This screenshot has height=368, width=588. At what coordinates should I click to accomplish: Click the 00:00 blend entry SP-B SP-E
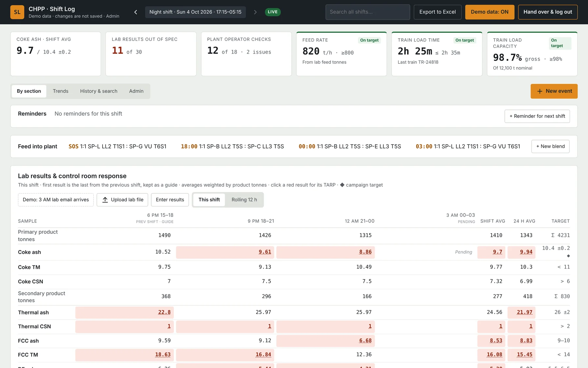point(350,147)
